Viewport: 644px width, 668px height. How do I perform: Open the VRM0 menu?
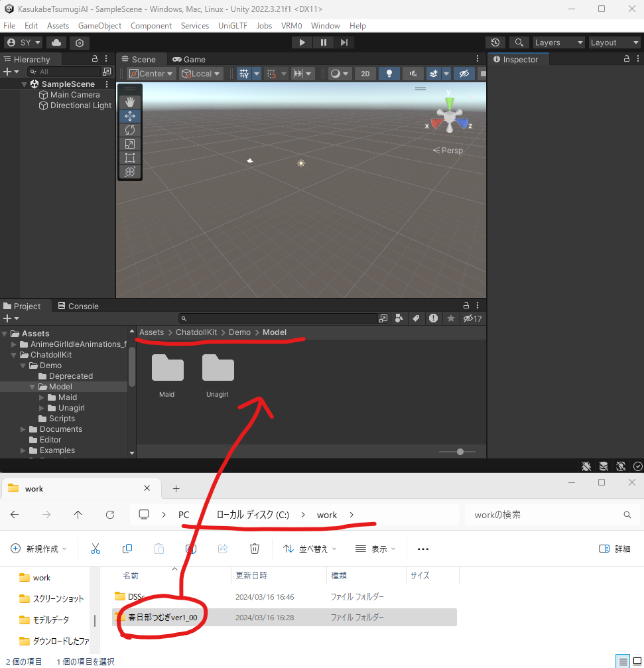point(291,26)
